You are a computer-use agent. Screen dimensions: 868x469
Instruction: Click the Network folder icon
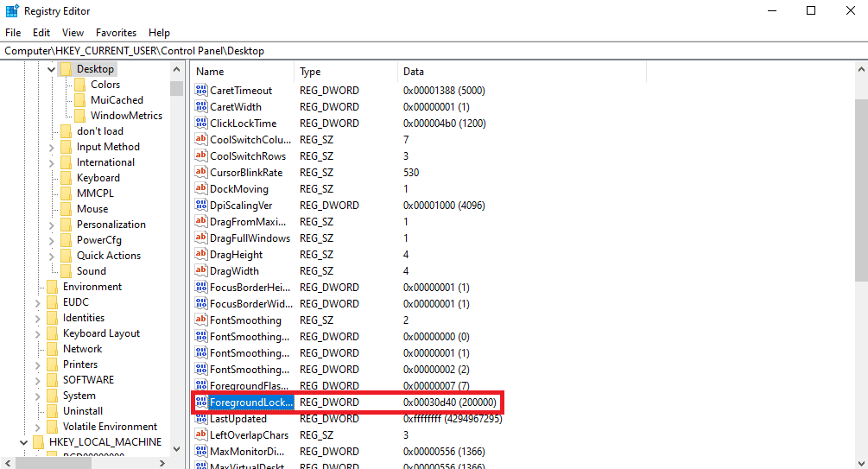(52, 348)
